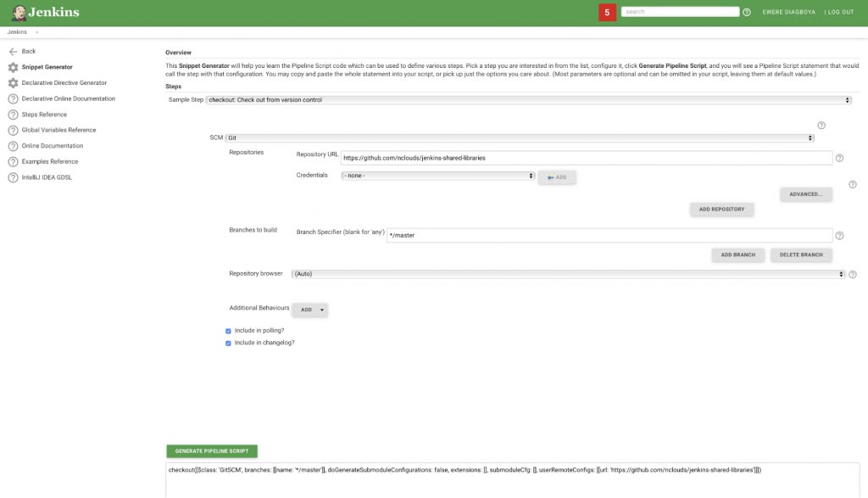Open Steps Reference sidebar item
The width and height of the screenshot is (868, 498).
[44, 115]
